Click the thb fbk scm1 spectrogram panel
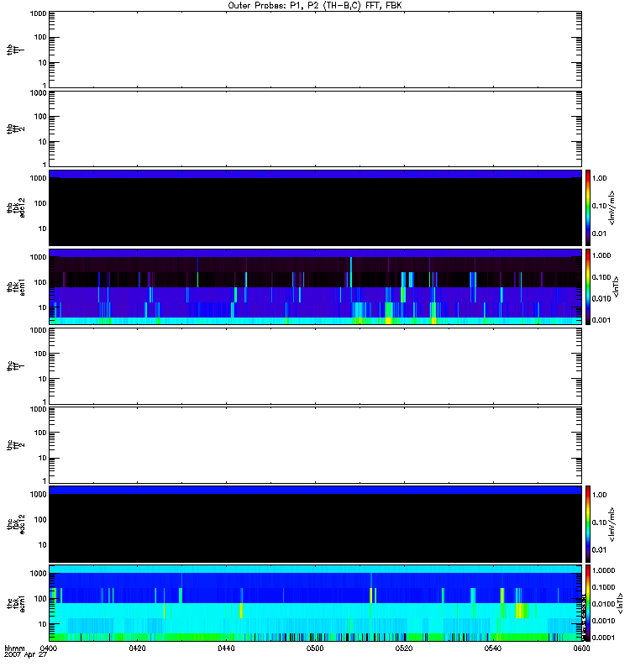This screenshot has width=630, height=672. [315, 286]
